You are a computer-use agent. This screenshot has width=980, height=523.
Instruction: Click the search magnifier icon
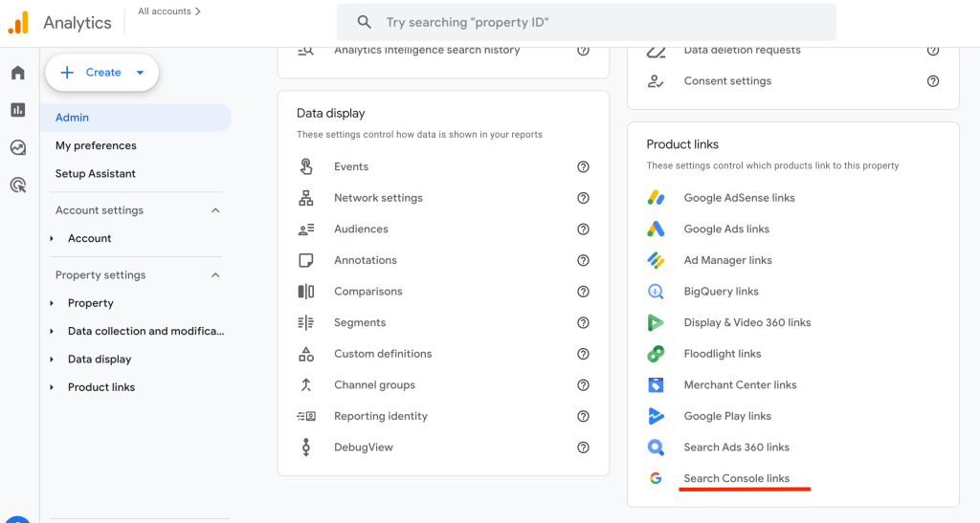point(365,22)
